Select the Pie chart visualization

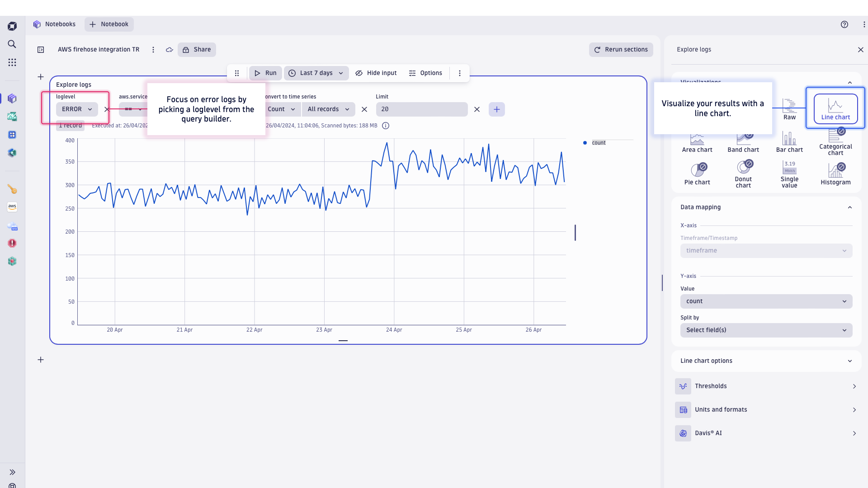pyautogui.click(x=697, y=173)
